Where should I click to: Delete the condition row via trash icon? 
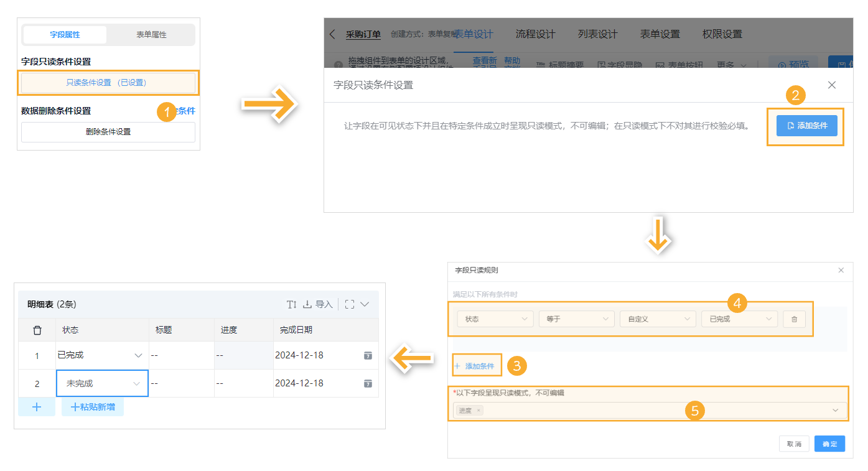[795, 318]
